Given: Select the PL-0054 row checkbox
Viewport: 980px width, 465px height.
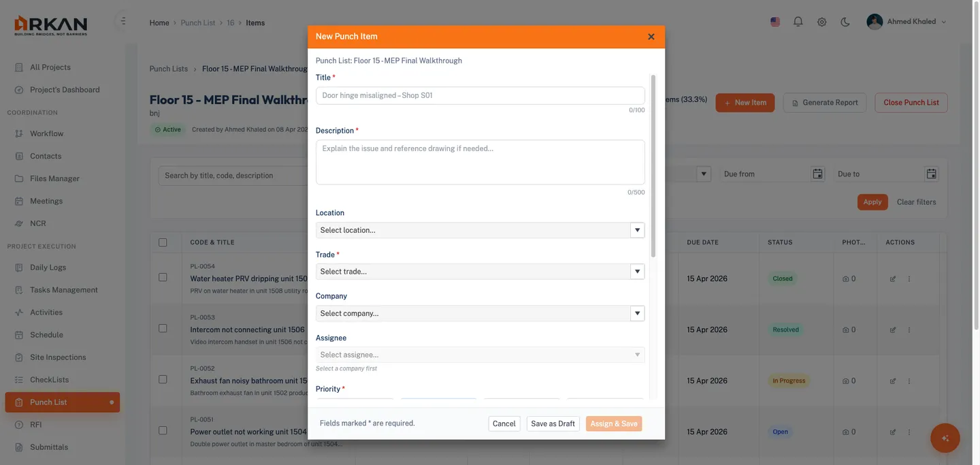Looking at the screenshot, I should [x=163, y=278].
